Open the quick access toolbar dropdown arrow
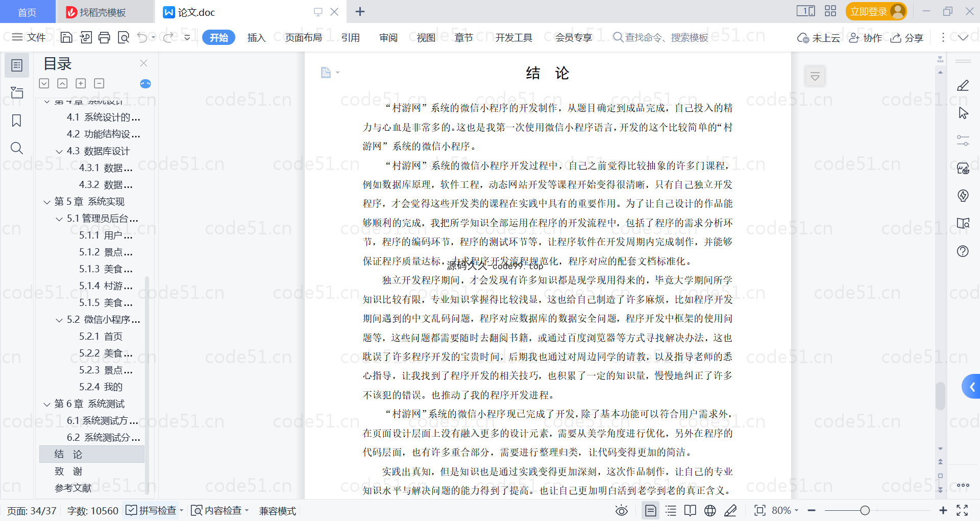980x521 pixels. [187, 37]
